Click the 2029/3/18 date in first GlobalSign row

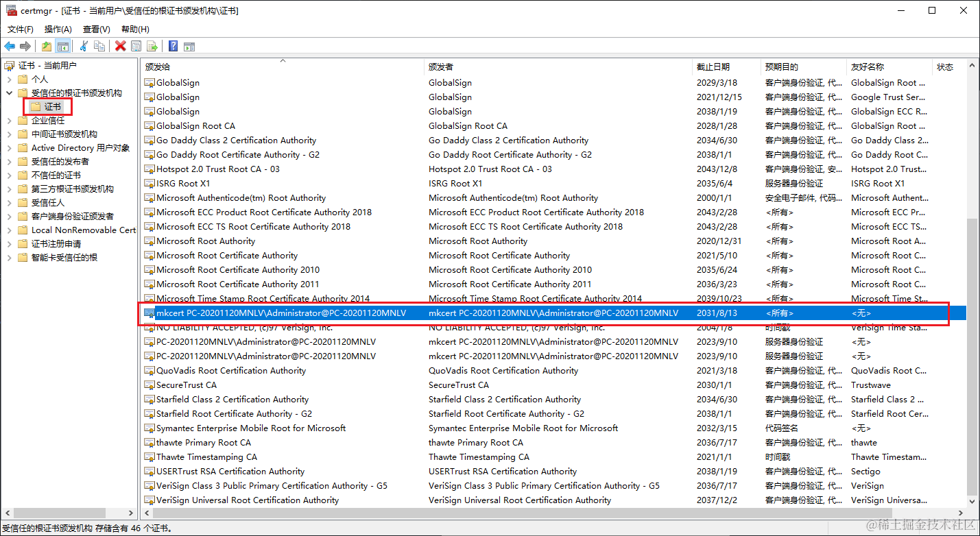coord(717,83)
